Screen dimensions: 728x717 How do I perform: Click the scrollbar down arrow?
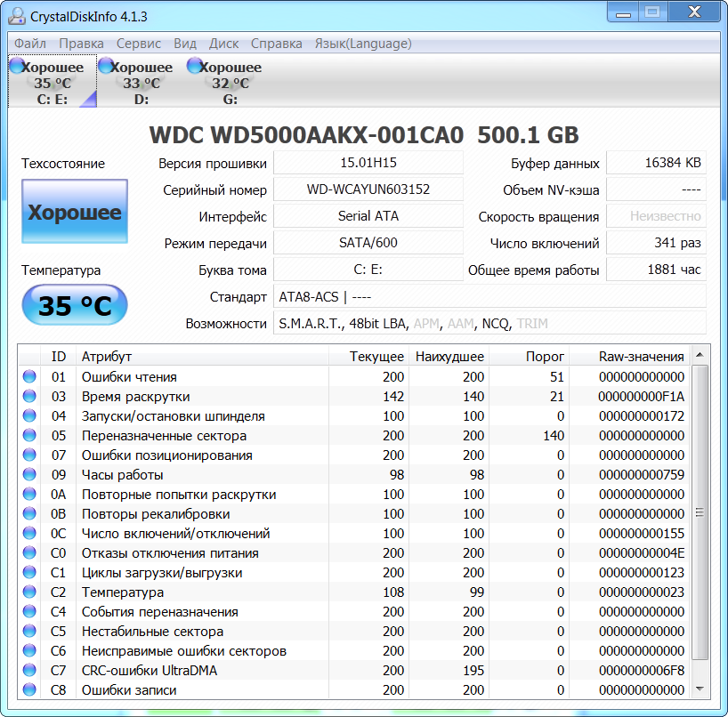tap(700, 689)
